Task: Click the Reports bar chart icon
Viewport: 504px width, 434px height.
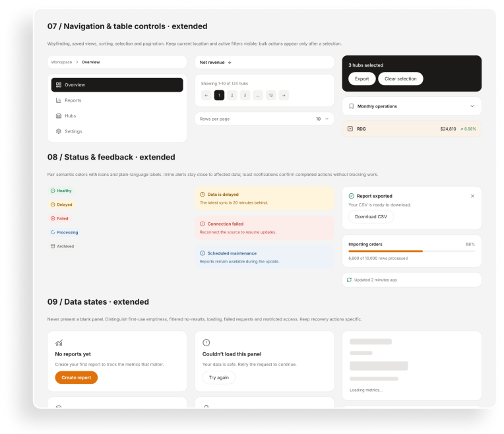Action: click(x=59, y=100)
